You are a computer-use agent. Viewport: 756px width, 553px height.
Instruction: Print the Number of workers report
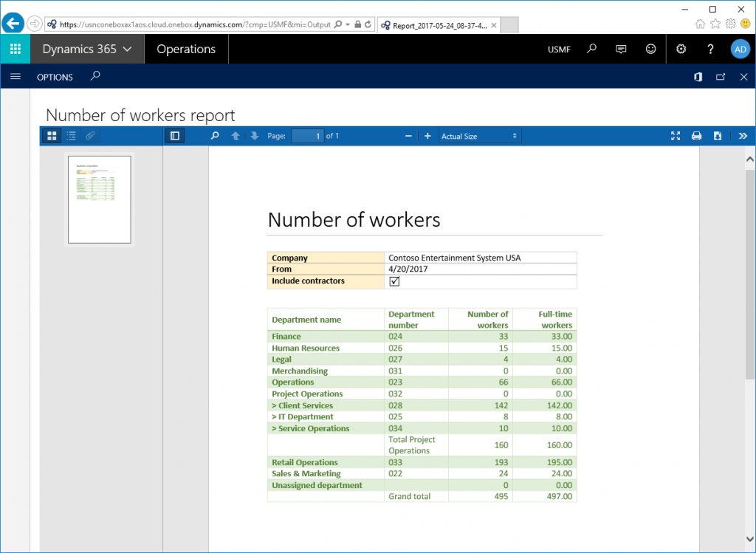tap(696, 136)
